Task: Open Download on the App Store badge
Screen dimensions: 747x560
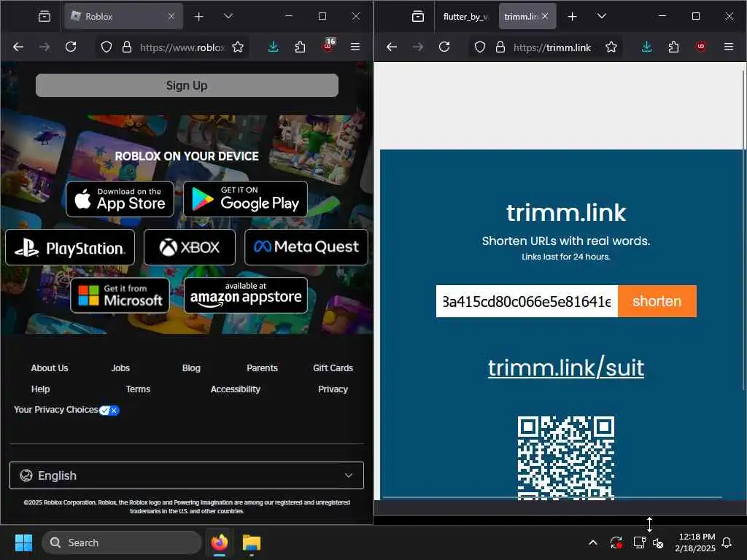Action: pos(120,199)
